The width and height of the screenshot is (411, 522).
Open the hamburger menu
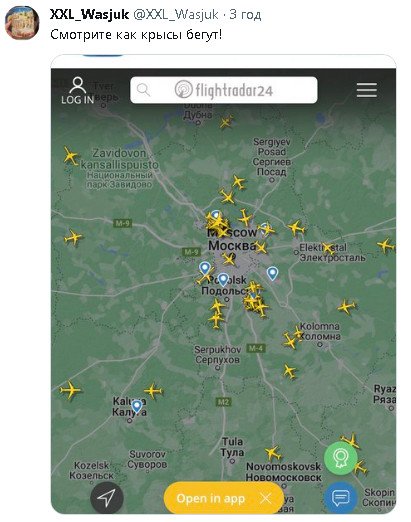(x=366, y=90)
